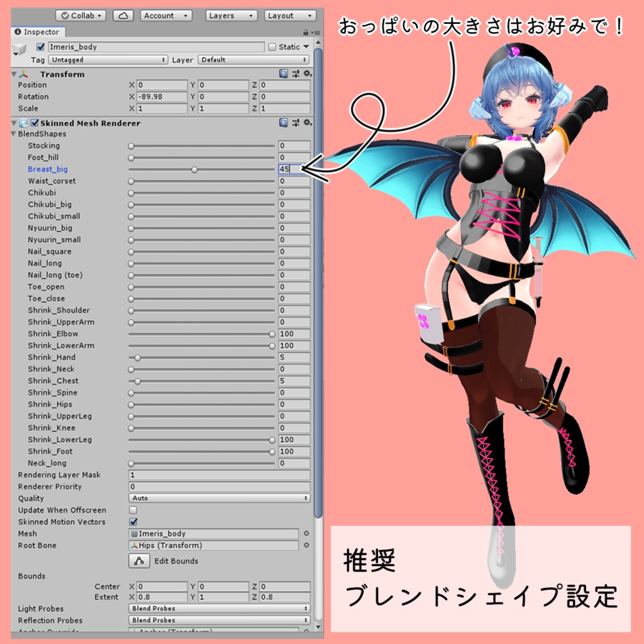This screenshot has height=644, width=644.
Task: Open Skinned Mesh Renderer preset icon
Action: coord(296,123)
